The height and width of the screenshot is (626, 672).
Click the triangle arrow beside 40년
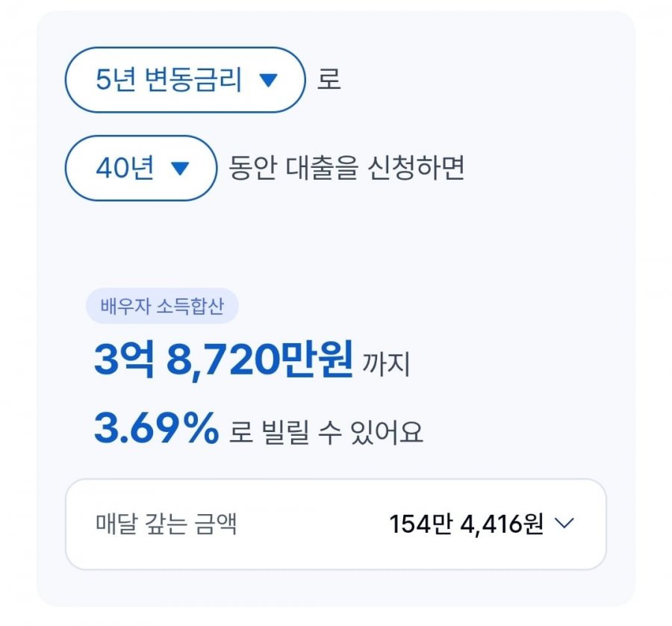180,169
